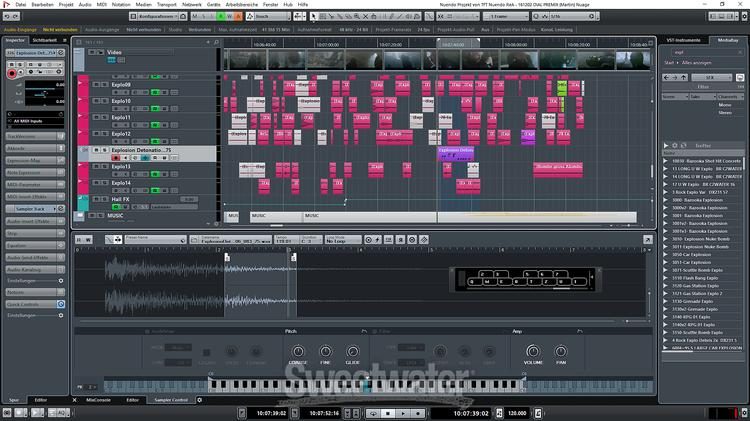The image size is (750, 421).
Task: Toggle global Read automation green R button
Action: (x=221, y=16)
